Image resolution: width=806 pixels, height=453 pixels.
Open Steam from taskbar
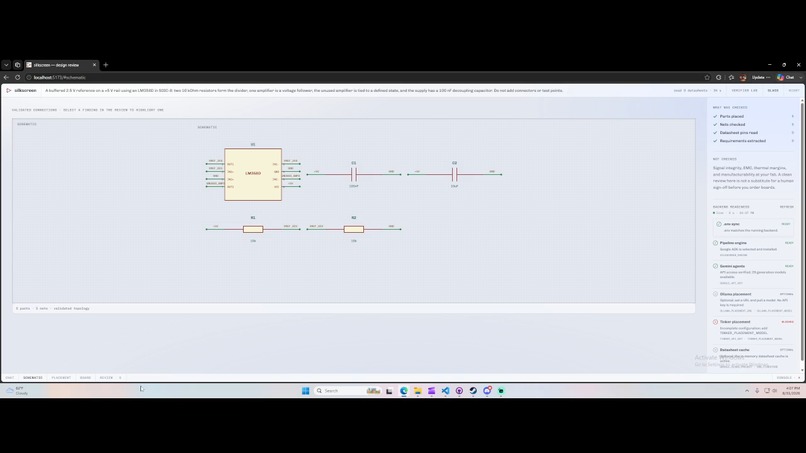pyautogui.click(x=473, y=391)
